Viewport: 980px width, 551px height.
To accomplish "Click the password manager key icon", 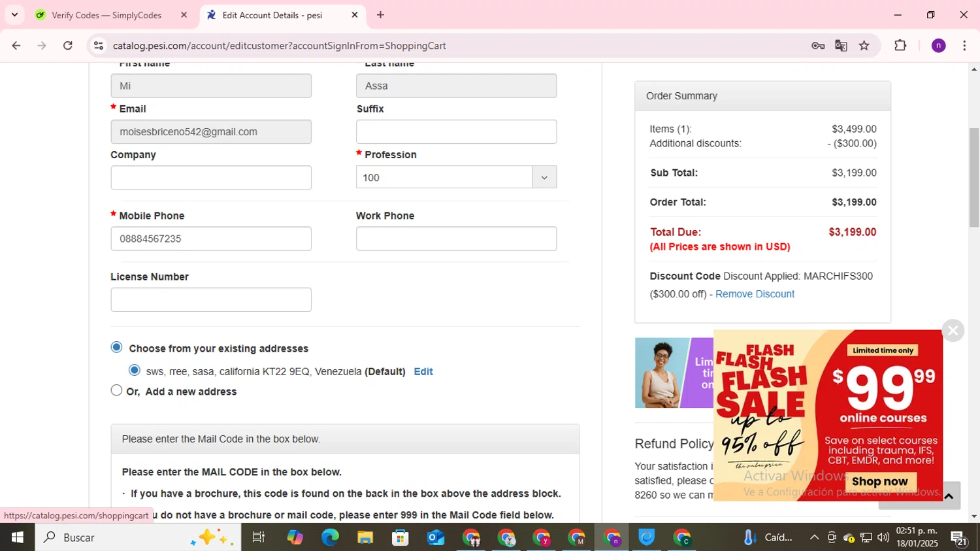I will (x=817, y=46).
